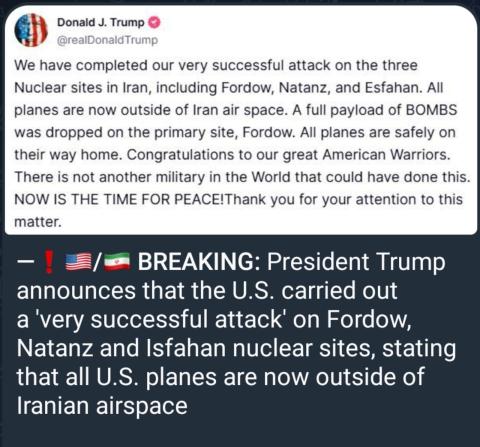Click the final caption line 'Iranian airspace'
The height and width of the screenshot is (447, 480).
[x=102, y=406]
